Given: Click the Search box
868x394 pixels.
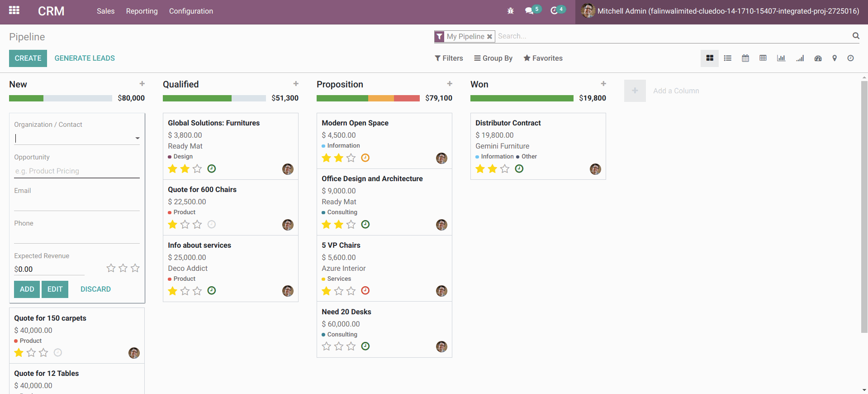Looking at the screenshot, I should (x=673, y=36).
